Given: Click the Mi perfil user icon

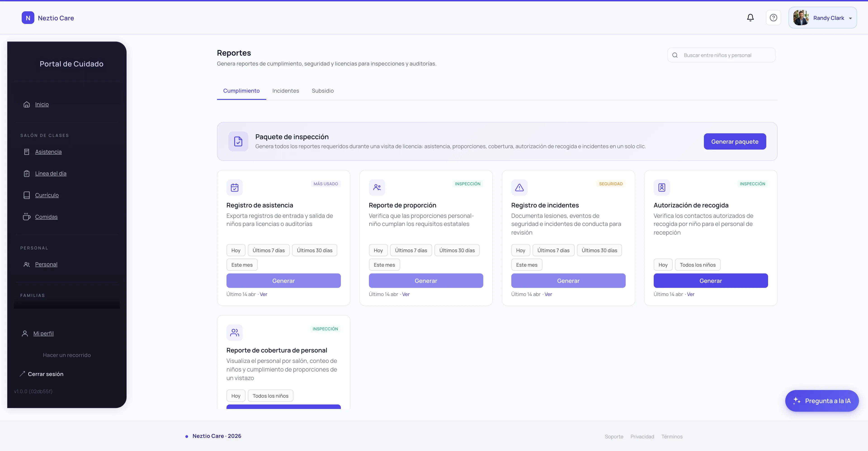Looking at the screenshot, I should [x=25, y=334].
